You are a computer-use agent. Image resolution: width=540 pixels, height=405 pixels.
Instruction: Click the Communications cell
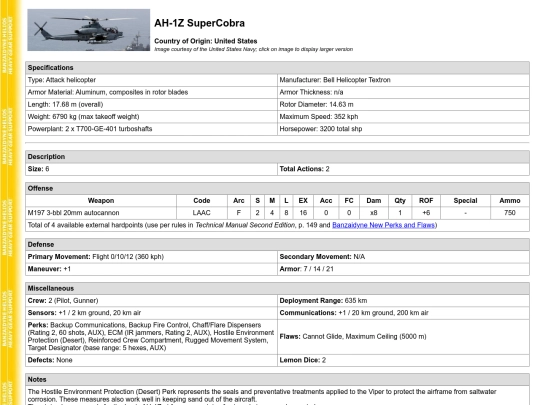click(403, 313)
